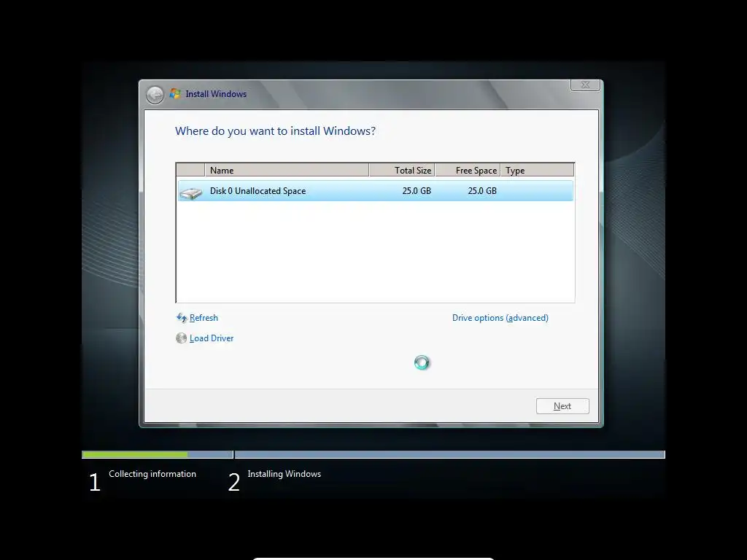The height and width of the screenshot is (560, 747).
Task: Click the Collecting information step label
Action: click(x=152, y=474)
